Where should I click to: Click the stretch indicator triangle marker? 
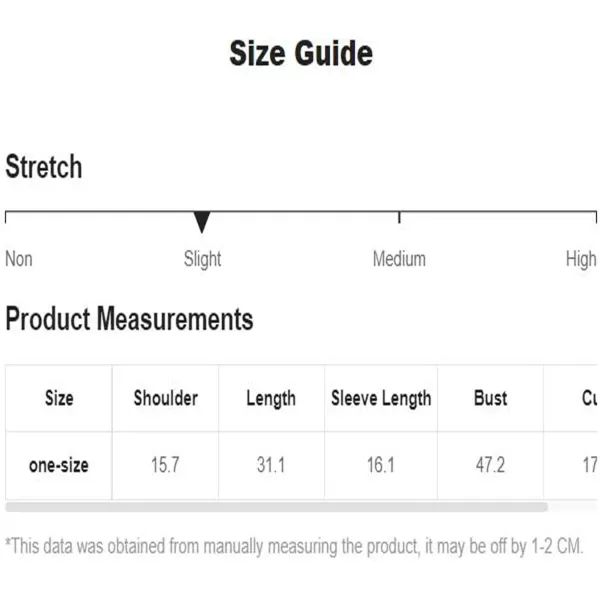[202, 222]
